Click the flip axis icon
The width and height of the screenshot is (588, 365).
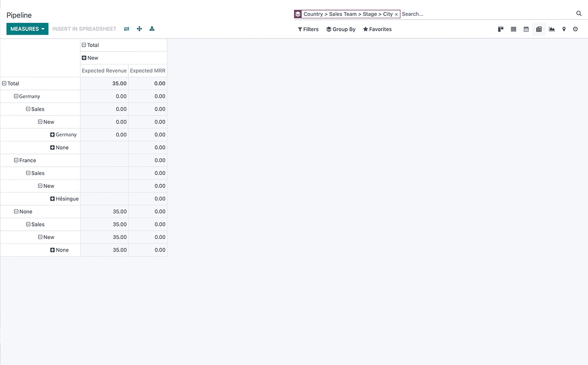coord(126,29)
